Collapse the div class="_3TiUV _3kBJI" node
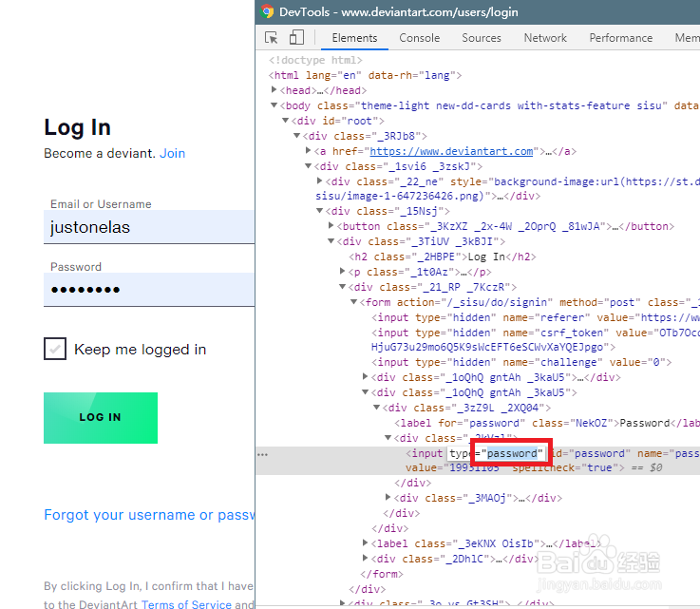 tap(331, 241)
